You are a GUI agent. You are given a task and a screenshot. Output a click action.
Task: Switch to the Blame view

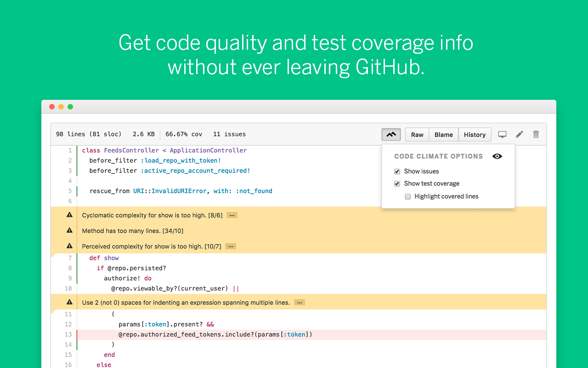[x=443, y=134]
